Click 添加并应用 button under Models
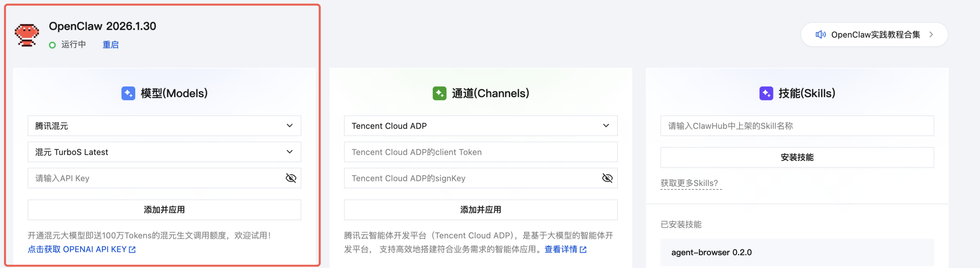980x268 pixels. coord(164,210)
